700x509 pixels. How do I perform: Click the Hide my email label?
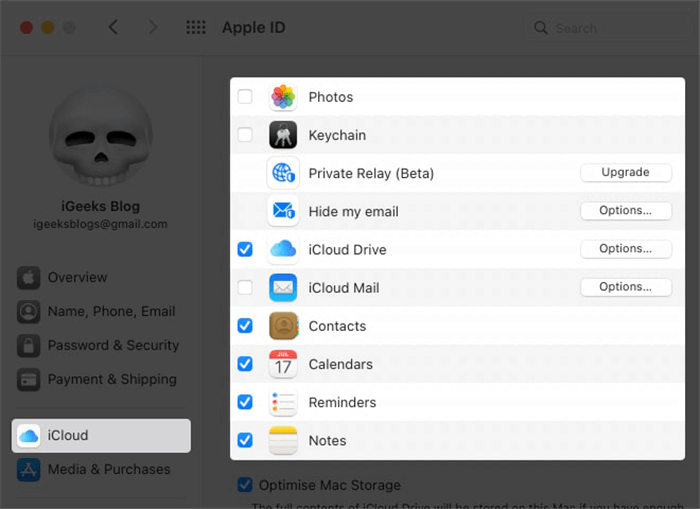pos(354,212)
